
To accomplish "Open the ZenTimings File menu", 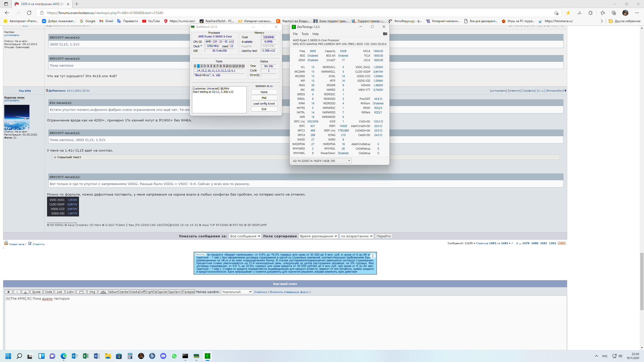I will coord(295,34).
